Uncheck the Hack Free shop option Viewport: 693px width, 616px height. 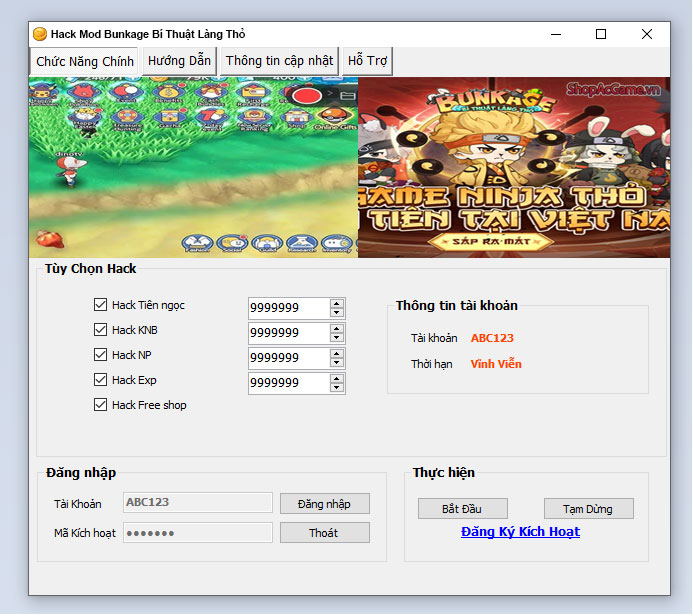tap(100, 405)
